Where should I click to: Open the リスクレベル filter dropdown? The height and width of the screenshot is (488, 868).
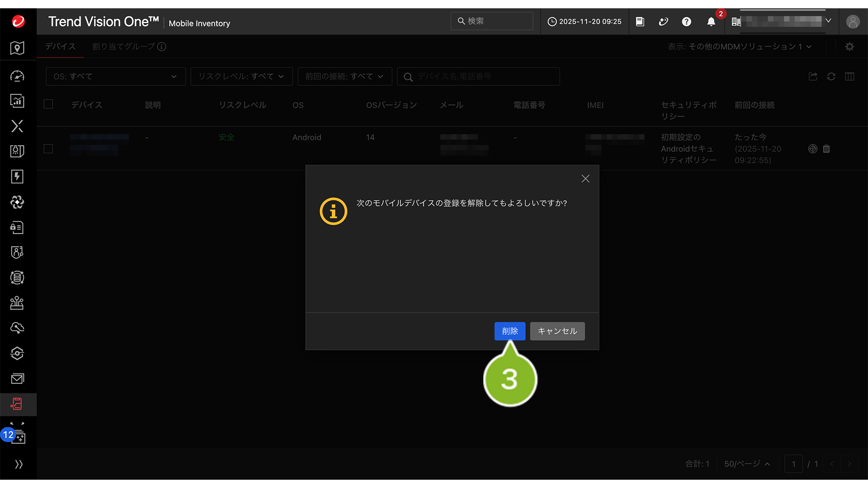pyautogui.click(x=241, y=77)
